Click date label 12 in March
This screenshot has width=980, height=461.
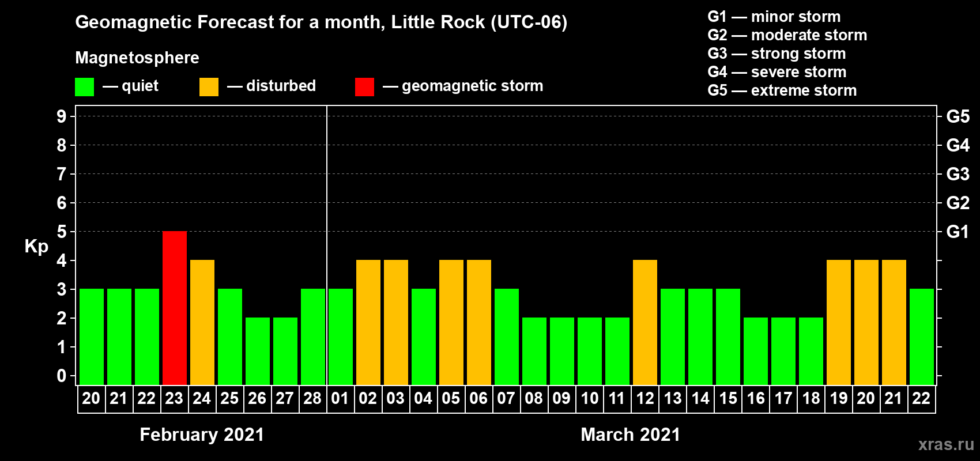[x=644, y=399]
